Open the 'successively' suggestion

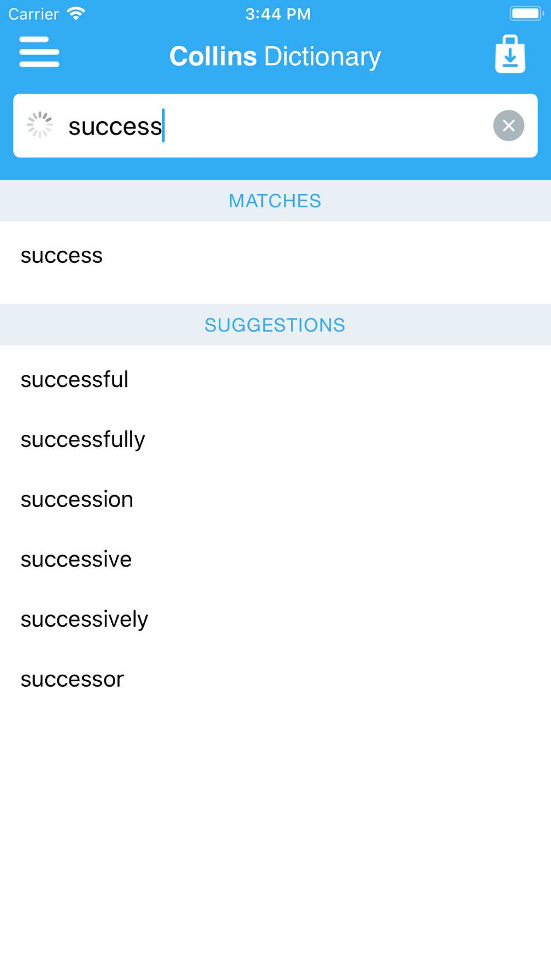click(x=275, y=620)
